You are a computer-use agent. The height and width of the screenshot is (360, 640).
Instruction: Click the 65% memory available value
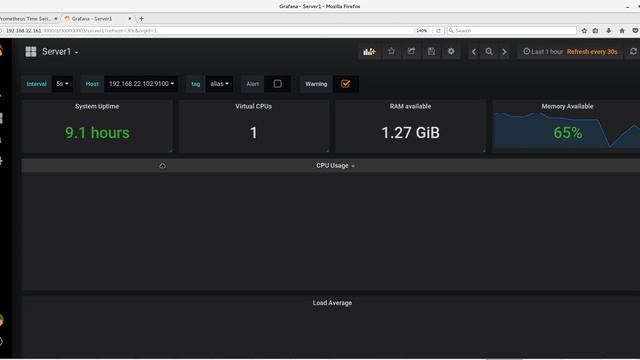pos(568,133)
